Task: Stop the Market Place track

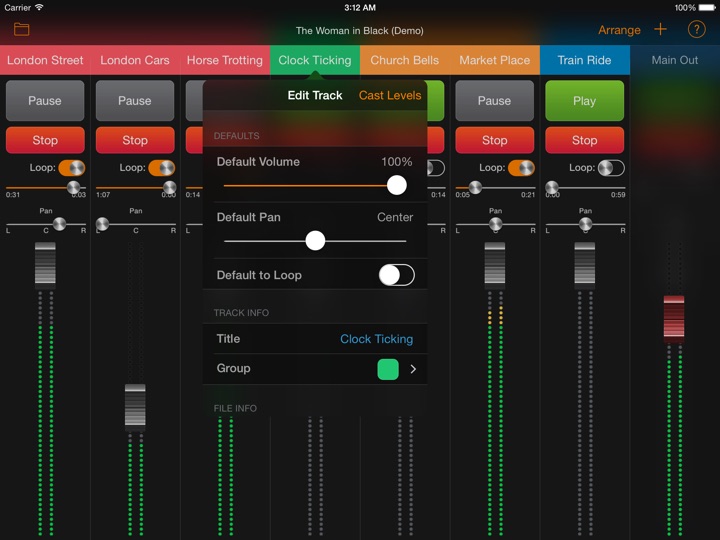Action: click(495, 140)
